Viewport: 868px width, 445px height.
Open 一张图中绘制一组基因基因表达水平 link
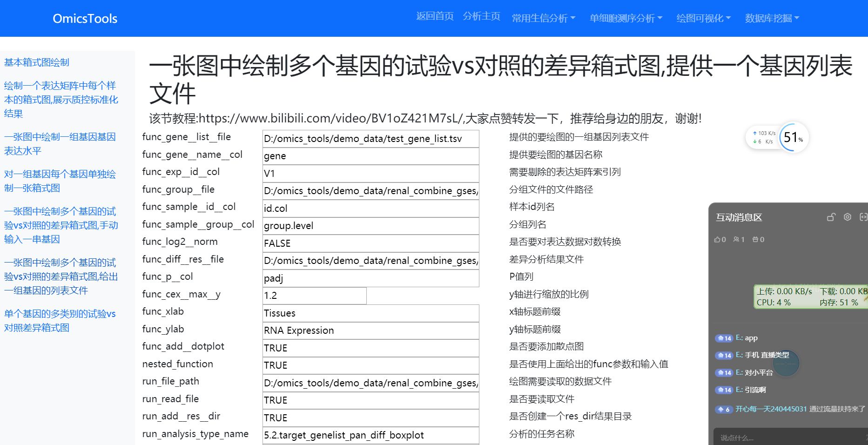click(60, 144)
